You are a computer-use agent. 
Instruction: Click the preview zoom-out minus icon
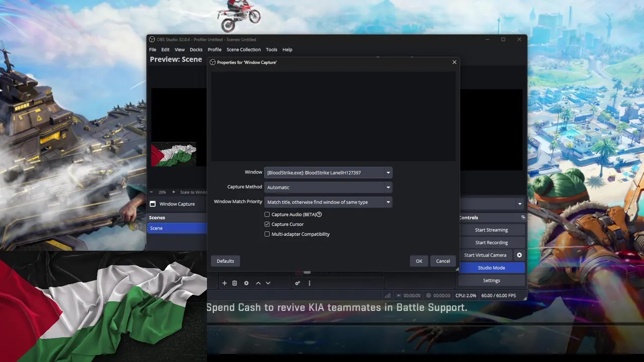[151, 192]
